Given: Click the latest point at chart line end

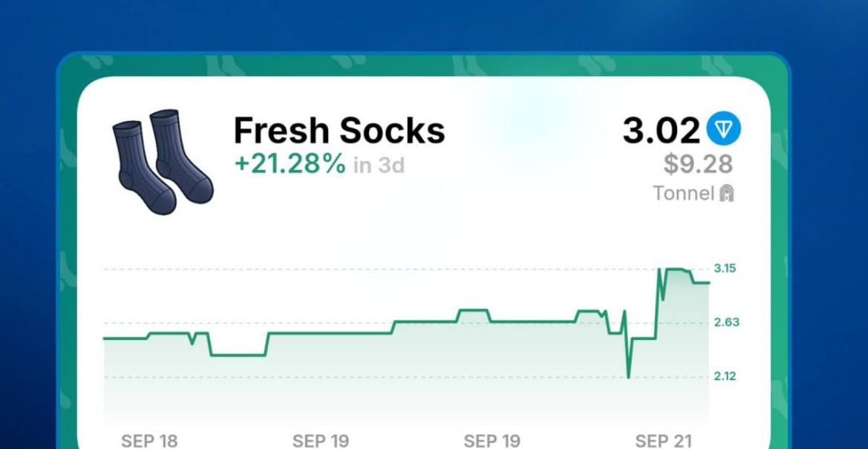Looking at the screenshot, I should click(708, 283).
